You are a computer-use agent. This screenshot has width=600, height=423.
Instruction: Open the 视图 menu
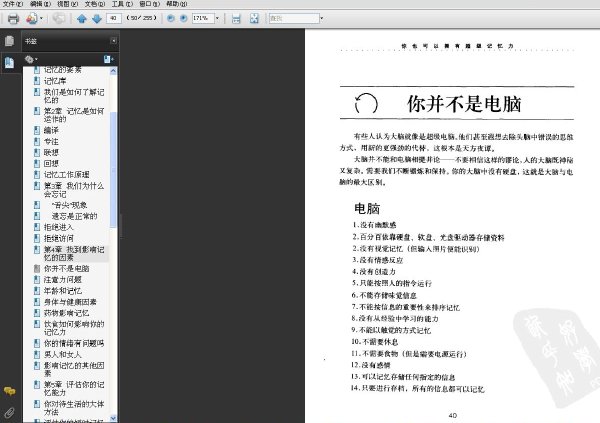pyautogui.click(x=67, y=4)
